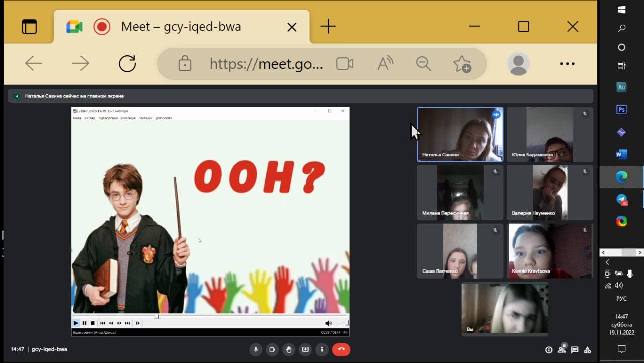
Task: Click the meet.go... address bar
Action: click(x=266, y=64)
